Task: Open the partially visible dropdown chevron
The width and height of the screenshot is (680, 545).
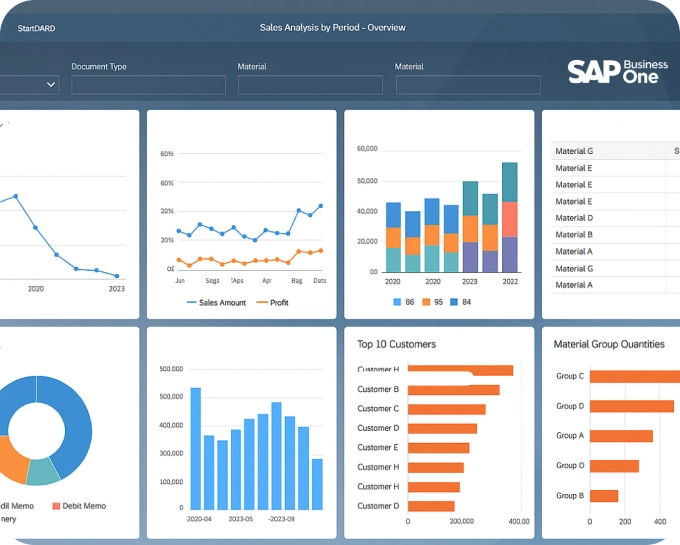Action: (51, 85)
